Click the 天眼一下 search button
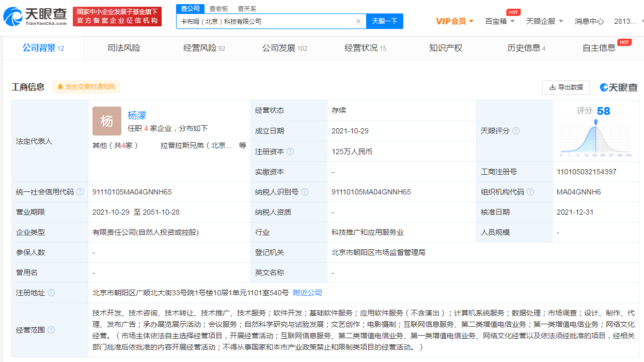Viewport: 644px width, 362px height. point(385,21)
